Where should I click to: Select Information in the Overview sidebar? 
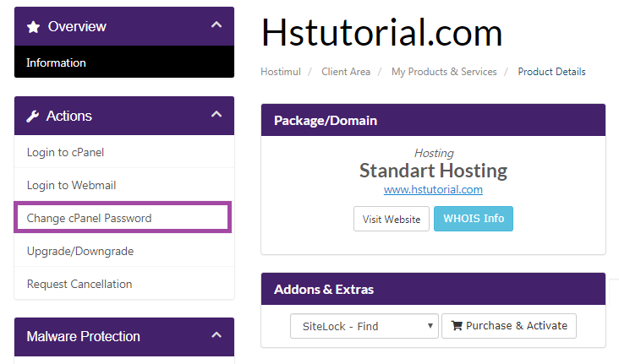coord(56,62)
